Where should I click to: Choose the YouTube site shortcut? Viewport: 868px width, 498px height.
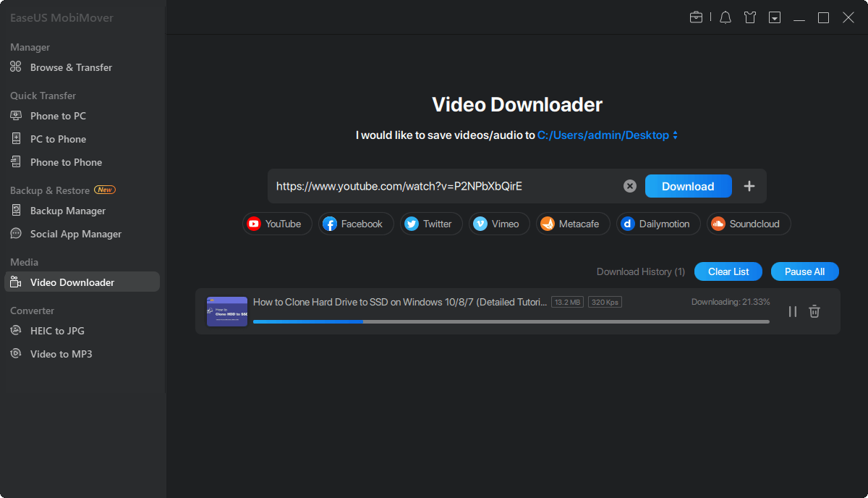click(277, 224)
